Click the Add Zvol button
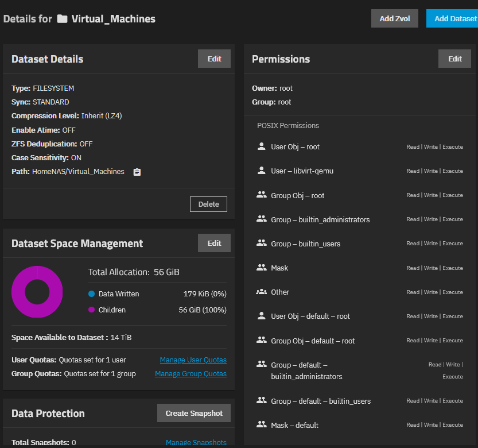 pos(394,18)
